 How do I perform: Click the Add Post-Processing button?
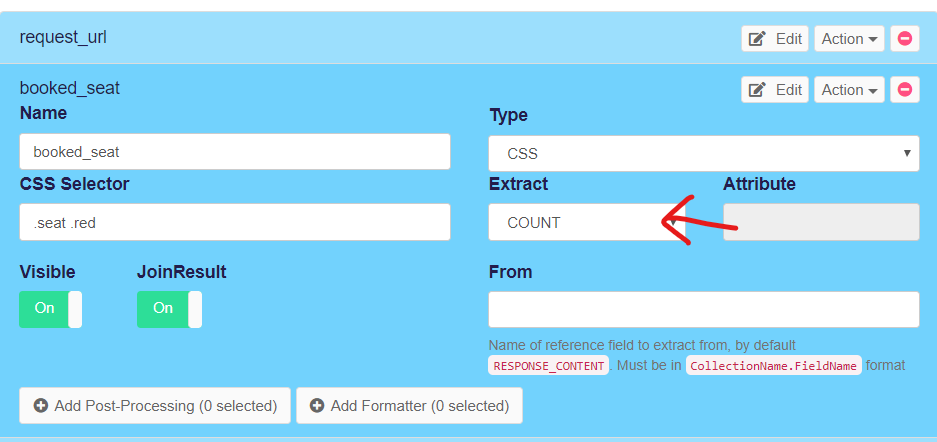click(x=155, y=406)
